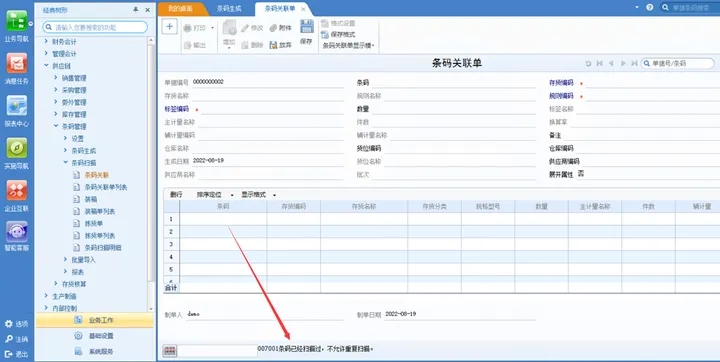Open the 拣货单 tree item
Image resolution: width=720 pixels, height=362 pixels.
(94, 223)
